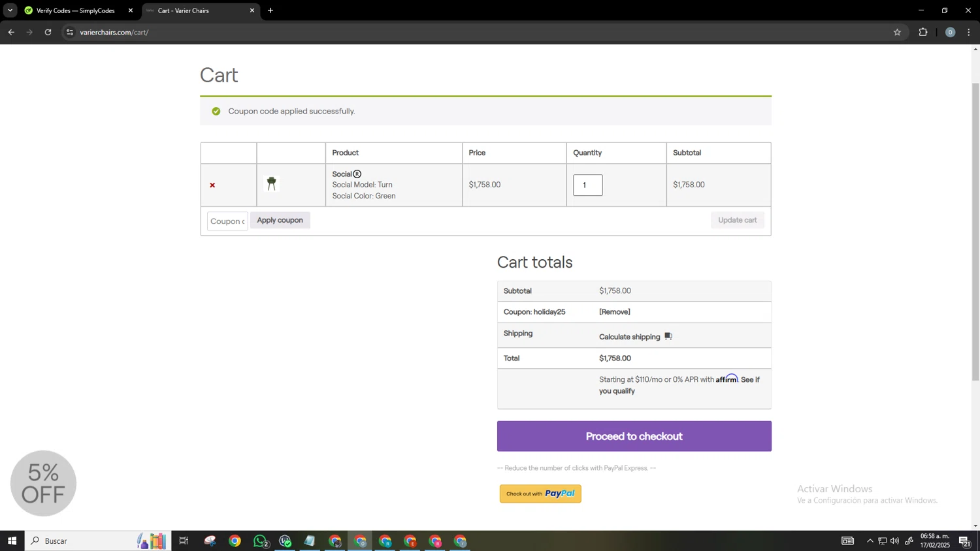Open the 5% OFF round badge

coord(43,483)
